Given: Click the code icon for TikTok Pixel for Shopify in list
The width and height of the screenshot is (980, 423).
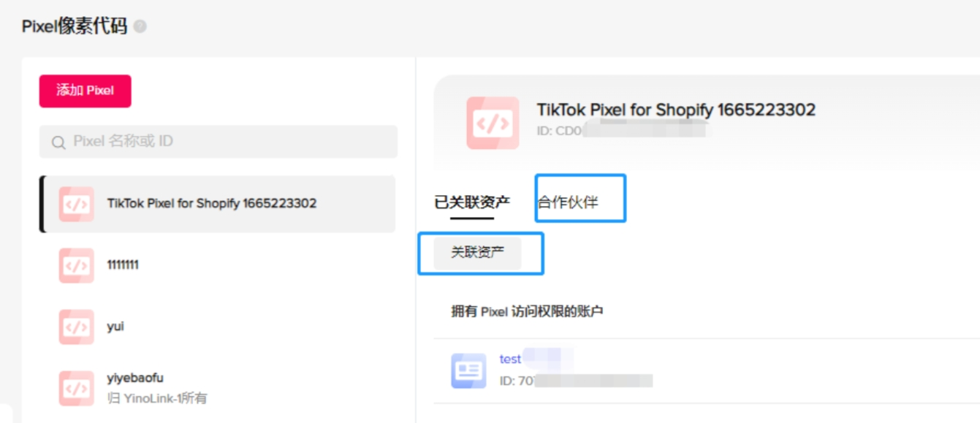Looking at the screenshot, I should [77, 204].
